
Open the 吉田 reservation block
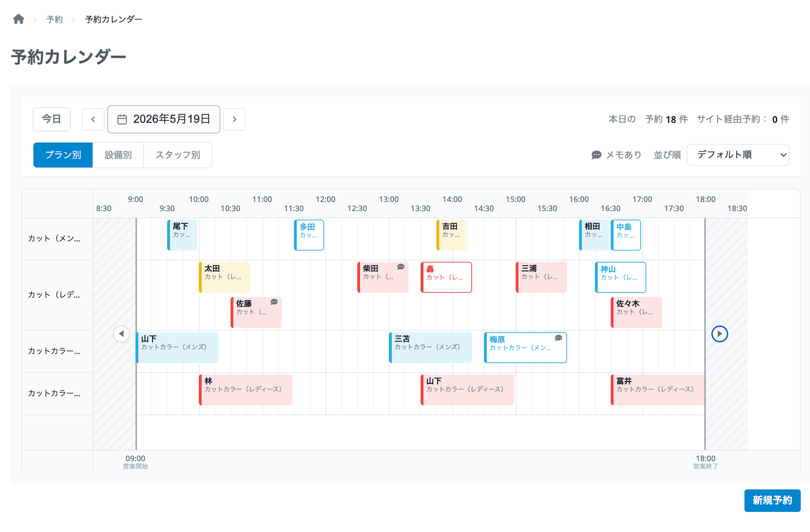click(x=451, y=235)
